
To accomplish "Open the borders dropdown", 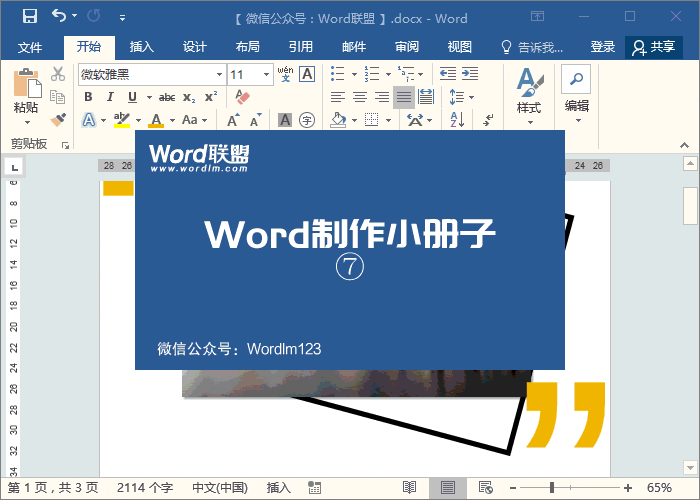I will pyautogui.click(x=388, y=120).
